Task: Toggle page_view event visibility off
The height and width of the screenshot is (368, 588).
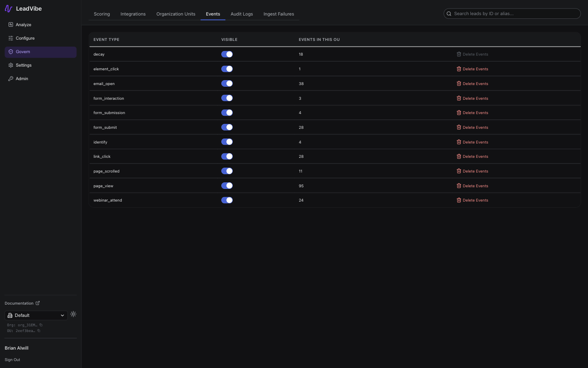Action: [227, 186]
